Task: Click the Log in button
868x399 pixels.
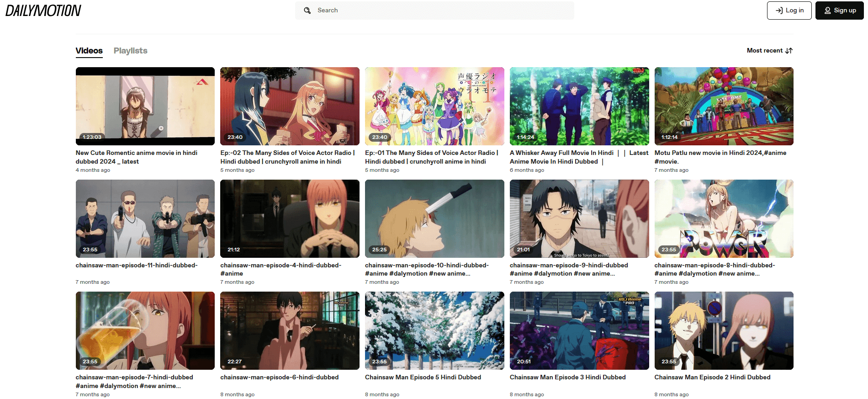Action: coord(789,11)
